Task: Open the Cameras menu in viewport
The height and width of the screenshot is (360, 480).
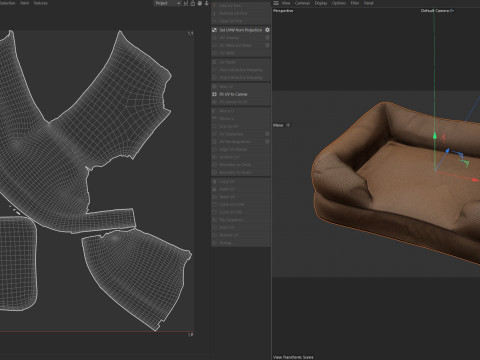Action: [302, 3]
